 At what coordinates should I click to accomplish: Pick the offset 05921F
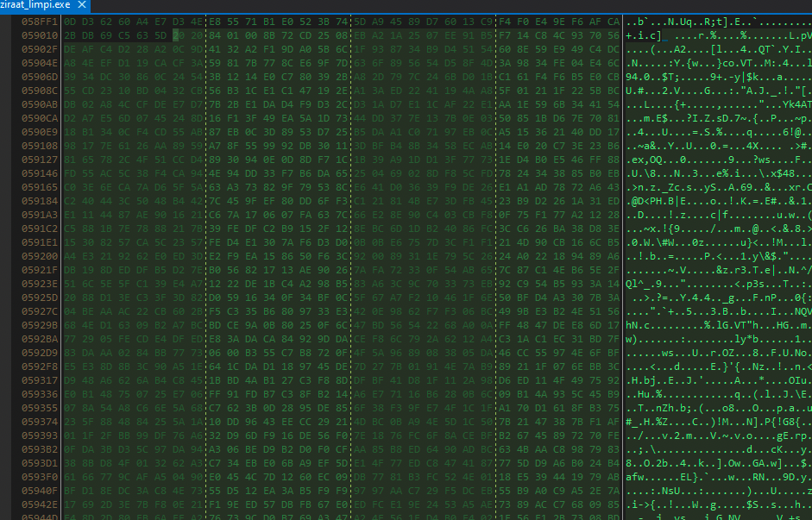click(x=40, y=270)
